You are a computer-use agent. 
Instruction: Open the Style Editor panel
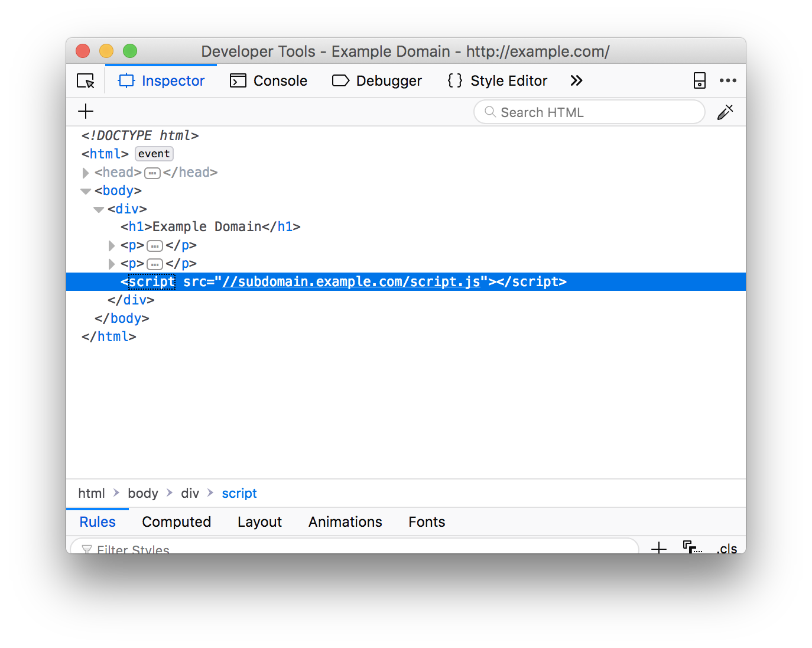click(x=498, y=81)
